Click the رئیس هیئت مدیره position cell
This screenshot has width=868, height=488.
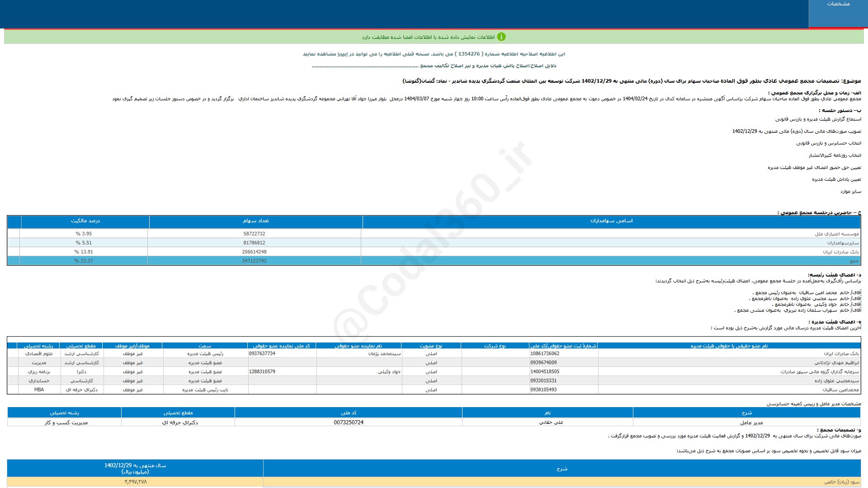(205, 354)
